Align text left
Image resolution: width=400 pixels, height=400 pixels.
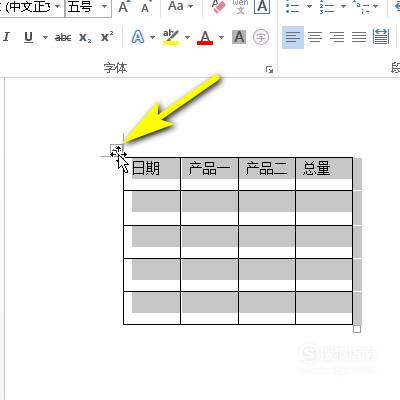point(293,37)
